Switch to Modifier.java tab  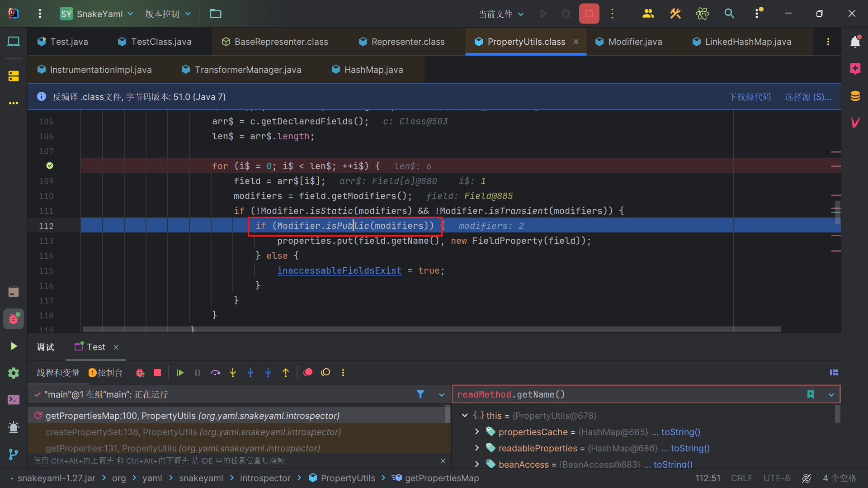pyautogui.click(x=628, y=42)
